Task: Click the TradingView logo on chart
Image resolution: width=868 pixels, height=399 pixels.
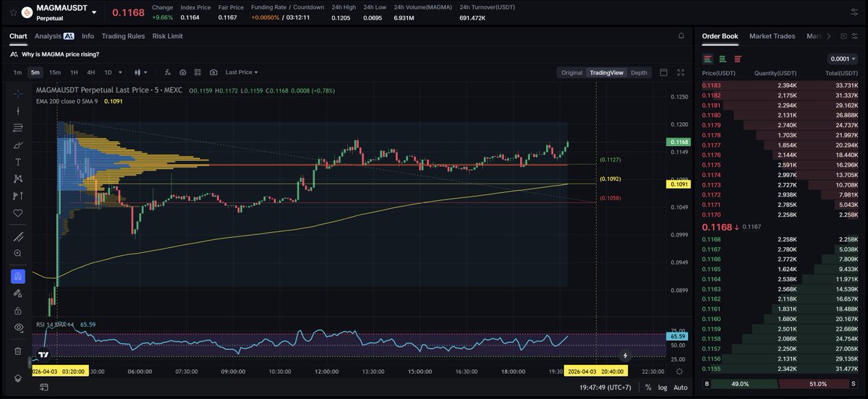Action: pyautogui.click(x=43, y=355)
